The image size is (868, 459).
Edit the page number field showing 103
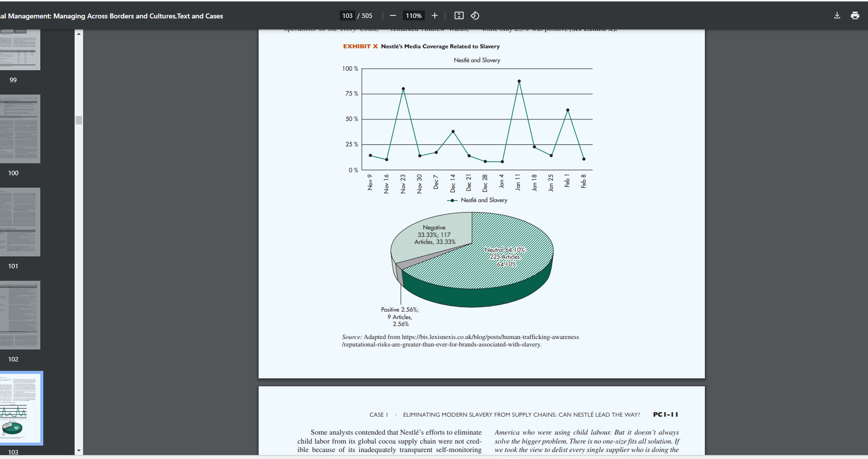point(347,15)
